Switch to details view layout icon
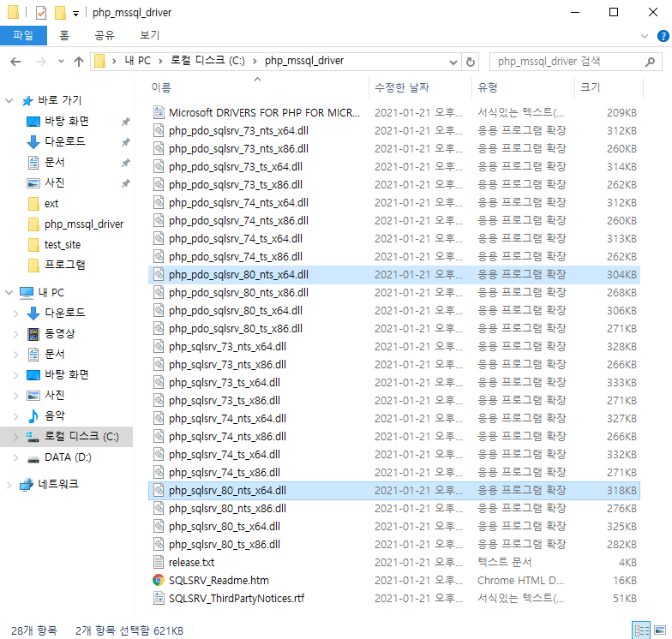This screenshot has width=672, height=639. (x=641, y=630)
